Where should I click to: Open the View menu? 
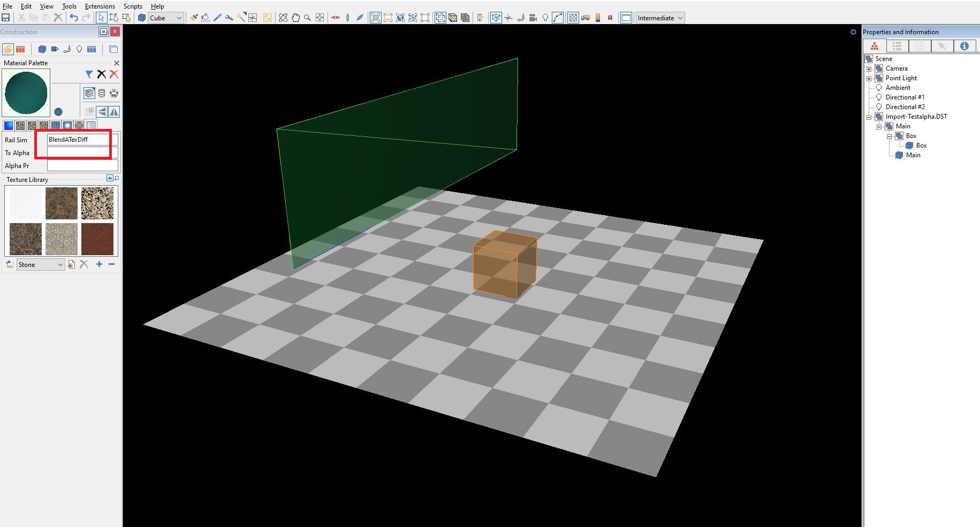47,6
